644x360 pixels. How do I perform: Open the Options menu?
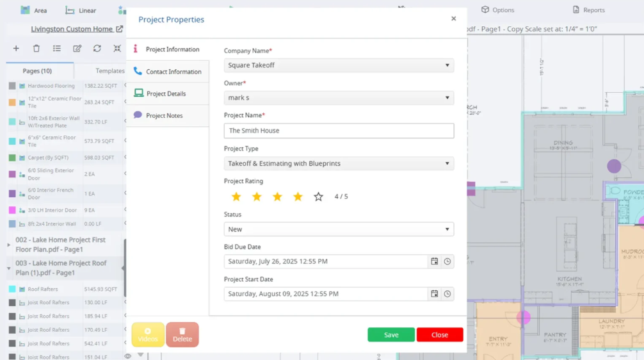[497, 10]
